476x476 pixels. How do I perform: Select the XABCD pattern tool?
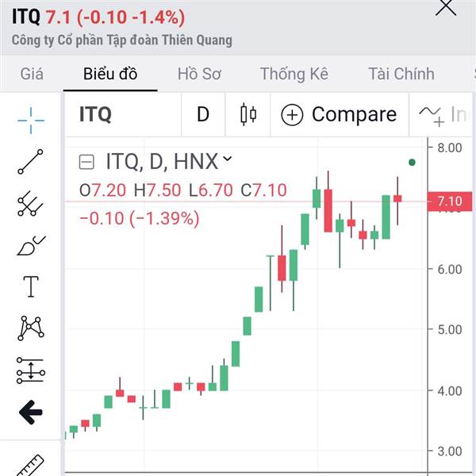(31, 328)
